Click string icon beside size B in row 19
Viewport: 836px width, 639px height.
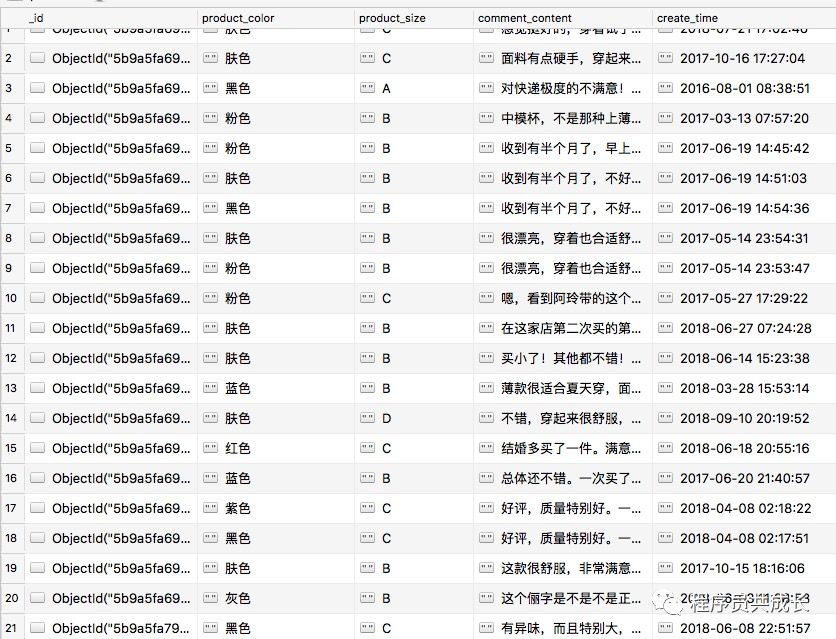pyautogui.click(x=367, y=568)
